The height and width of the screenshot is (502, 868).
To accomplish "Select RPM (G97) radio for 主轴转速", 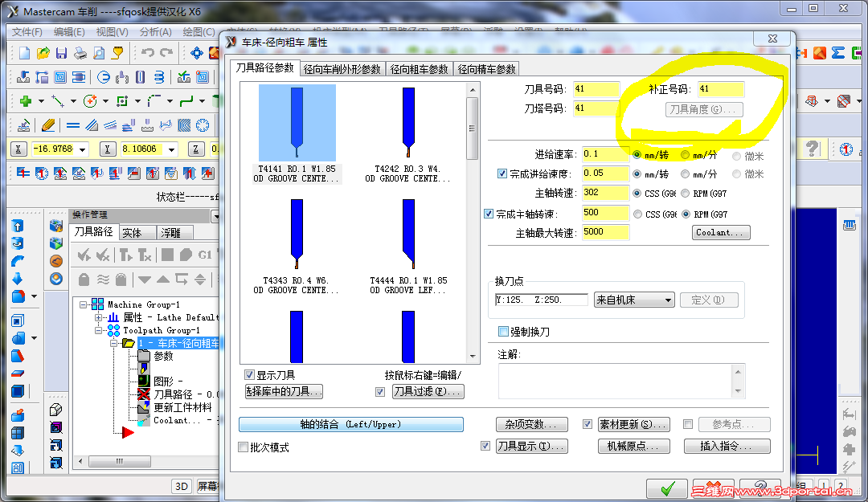I will pyautogui.click(x=686, y=193).
